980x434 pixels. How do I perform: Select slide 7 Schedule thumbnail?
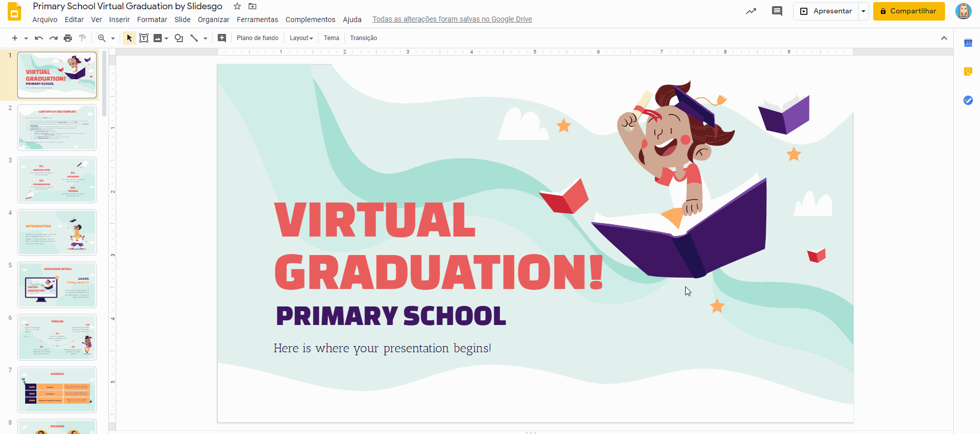coord(57,390)
